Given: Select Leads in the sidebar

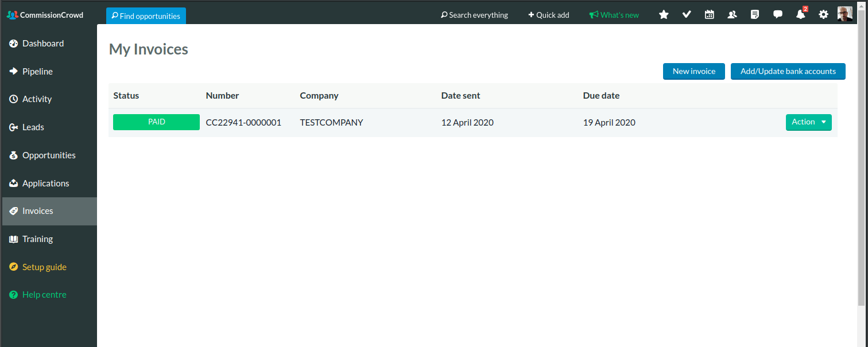Looking at the screenshot, I should [x=33, y=127].
